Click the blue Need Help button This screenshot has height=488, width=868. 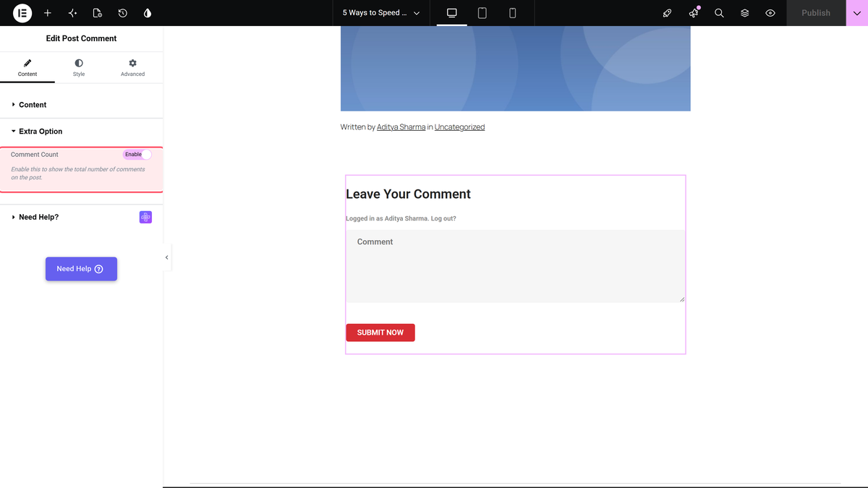pos(81,269)
